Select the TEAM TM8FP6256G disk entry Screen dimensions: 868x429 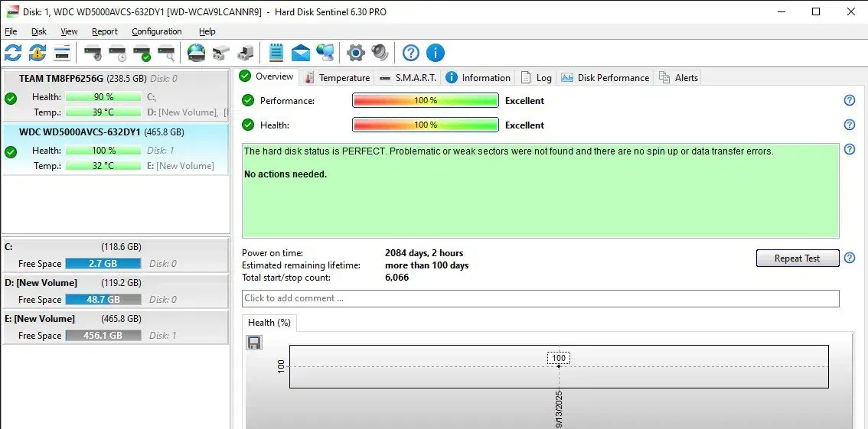click(x=115, y=96)
